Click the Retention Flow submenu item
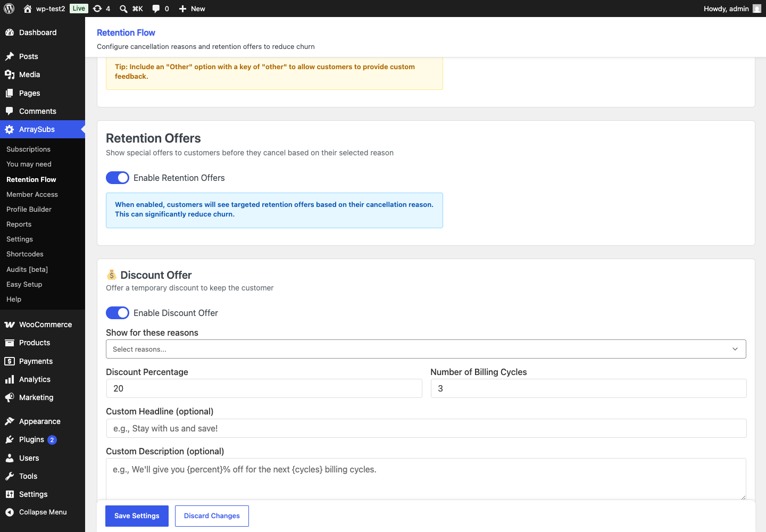Viewport: 766px width, 532px height. 31,180
